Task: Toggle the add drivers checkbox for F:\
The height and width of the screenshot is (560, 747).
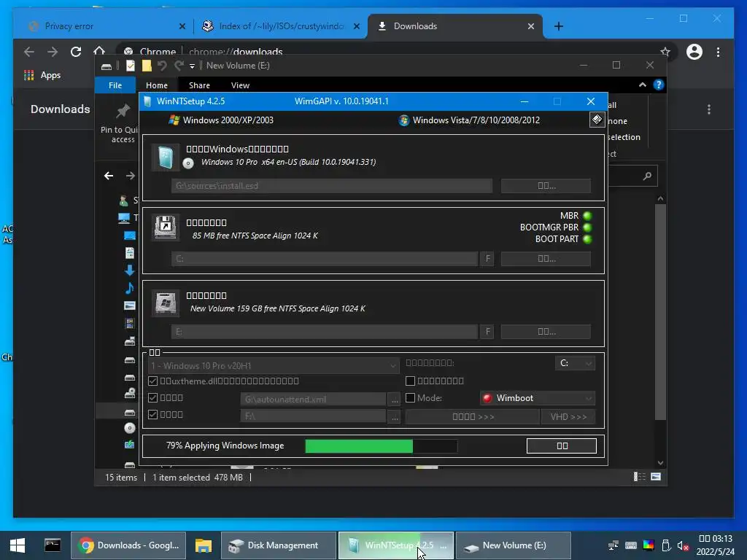Action: tap(153, 414)
